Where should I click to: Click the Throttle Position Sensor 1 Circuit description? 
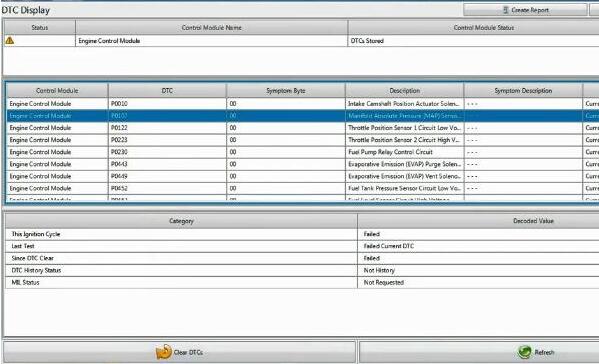coord(405,128)
